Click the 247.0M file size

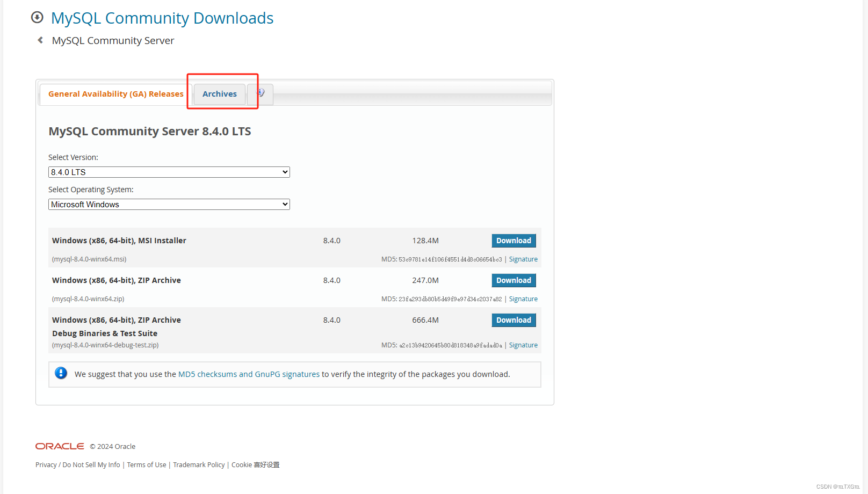tap(425, 280)
